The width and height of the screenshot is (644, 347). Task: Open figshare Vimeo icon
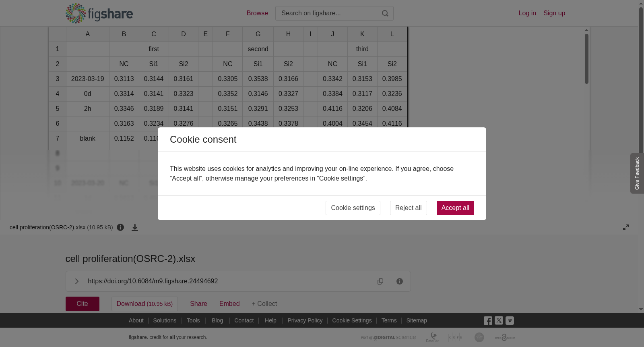tap(510, 321)
